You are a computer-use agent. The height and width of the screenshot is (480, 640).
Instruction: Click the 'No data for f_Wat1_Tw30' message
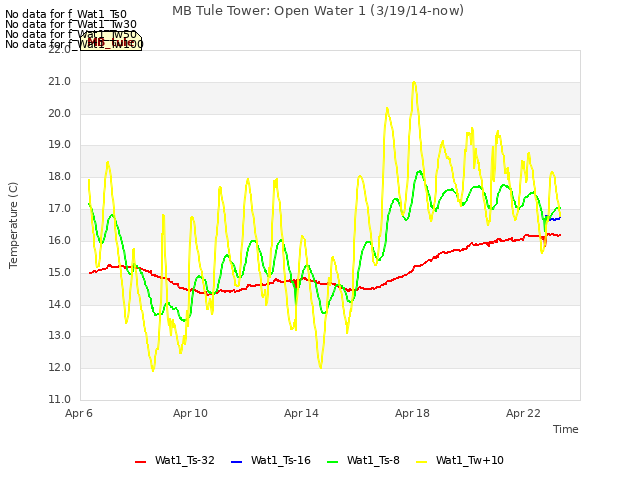(x=71, y=24)
